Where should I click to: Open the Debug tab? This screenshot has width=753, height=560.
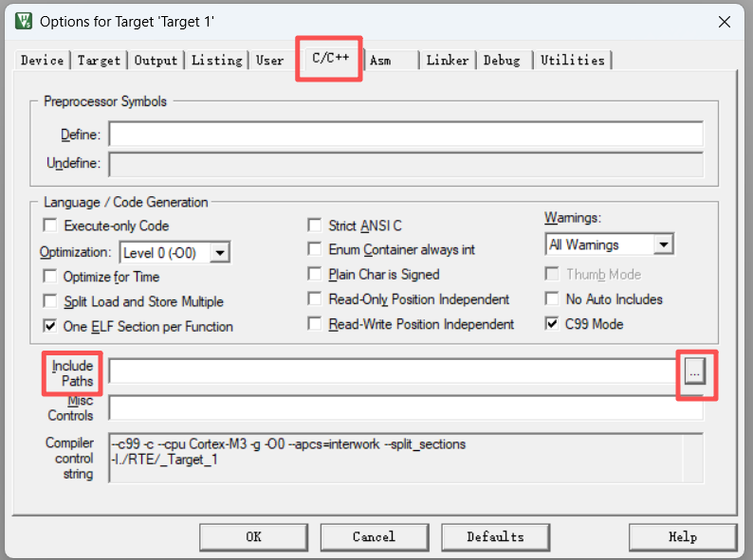click(x=502, y=61)
